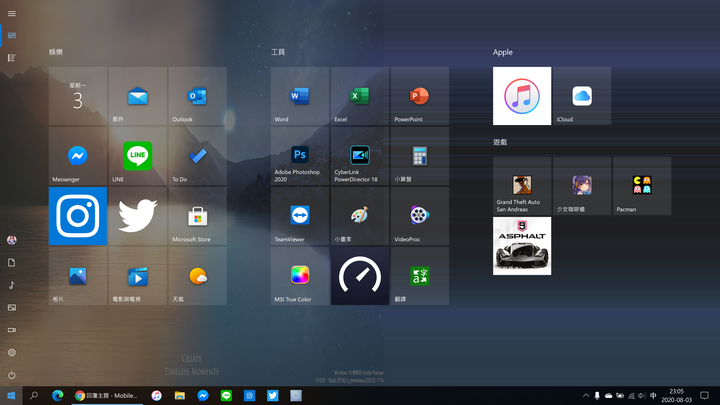Screen dimensions: 720x405
Task: Open the Messenger tile
Action: tap(78, 156)
